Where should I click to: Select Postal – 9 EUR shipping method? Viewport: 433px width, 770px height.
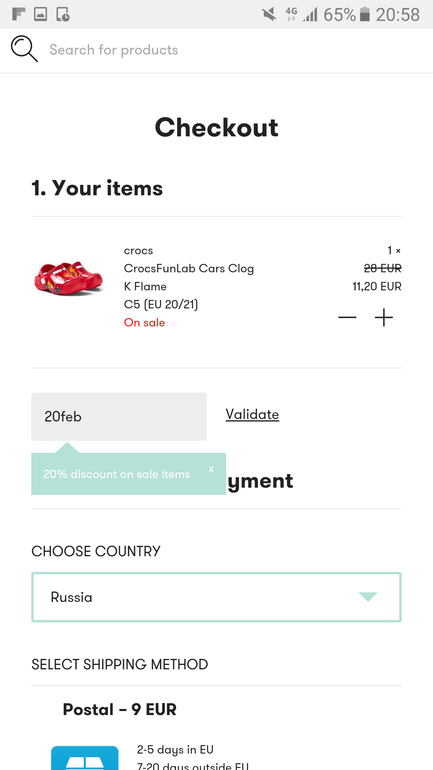pos(119,709)
